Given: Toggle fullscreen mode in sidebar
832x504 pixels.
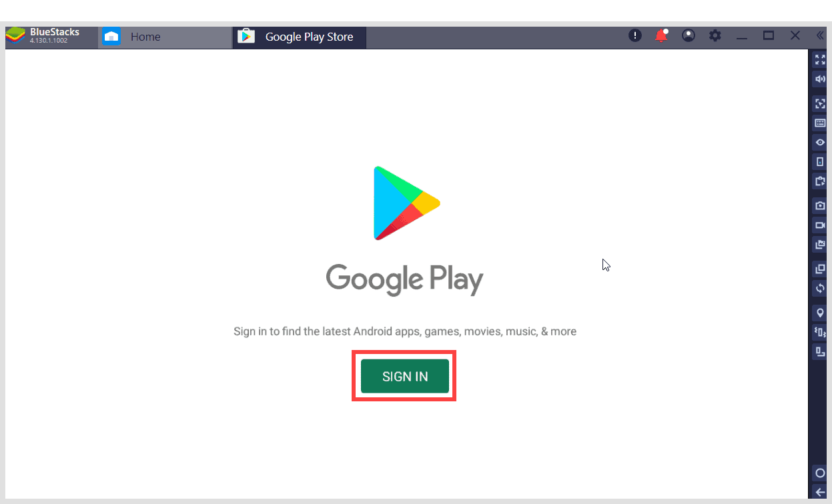Looking at the screenshot, I should click(x=821, y=59).
